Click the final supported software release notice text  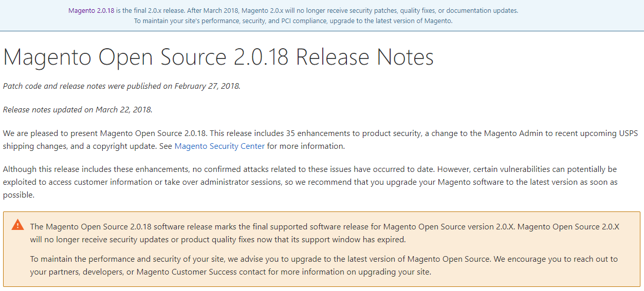325,233
